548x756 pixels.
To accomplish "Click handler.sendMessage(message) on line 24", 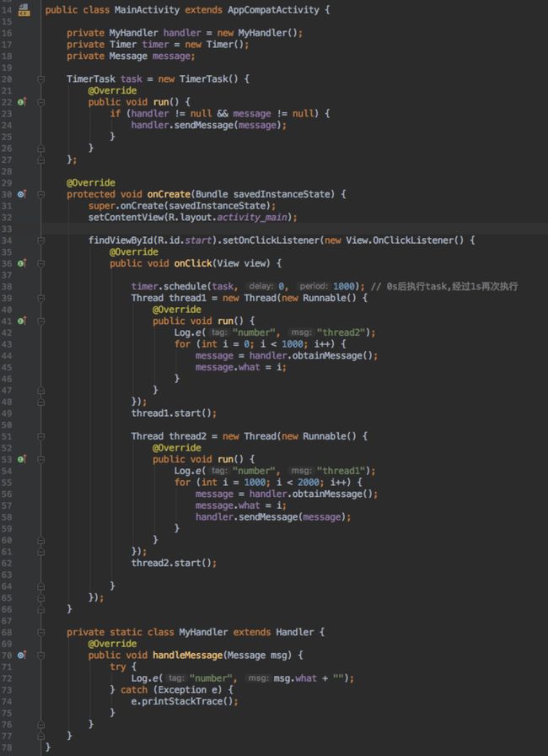I will tap(208, 125).
